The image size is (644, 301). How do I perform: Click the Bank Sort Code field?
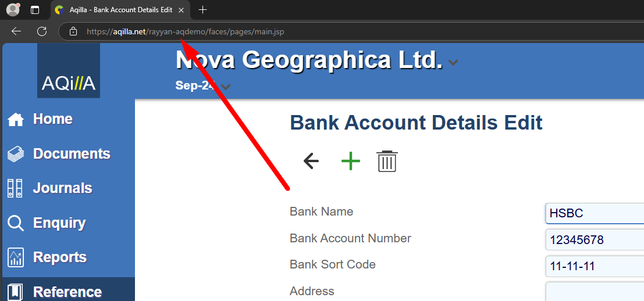[x=594, y=267]
